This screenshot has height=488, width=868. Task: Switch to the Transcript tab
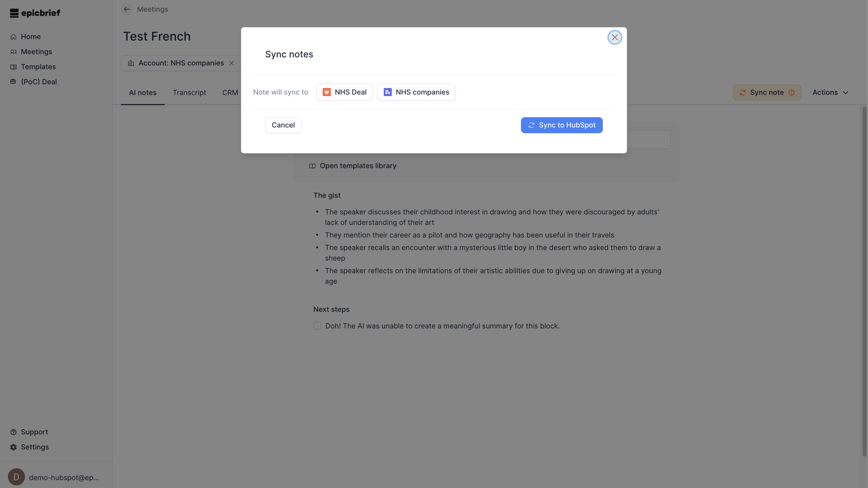point(189,93)
